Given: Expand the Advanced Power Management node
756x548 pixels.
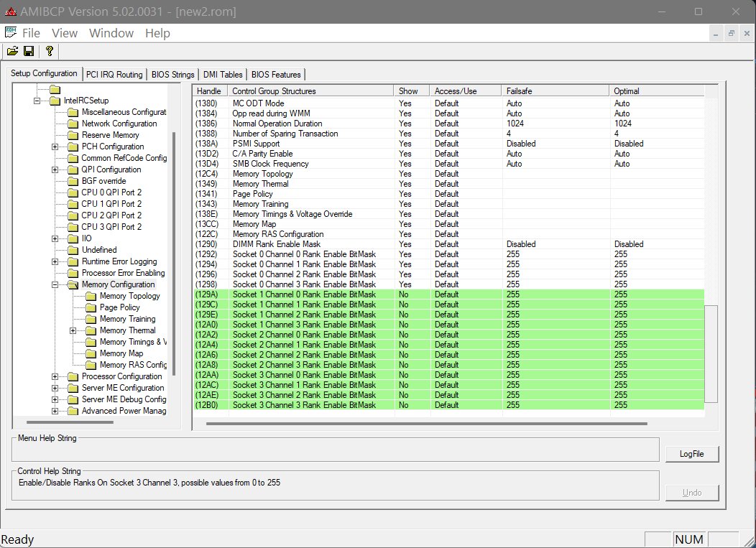Looking at the screenshot, I should pos(55,411).
